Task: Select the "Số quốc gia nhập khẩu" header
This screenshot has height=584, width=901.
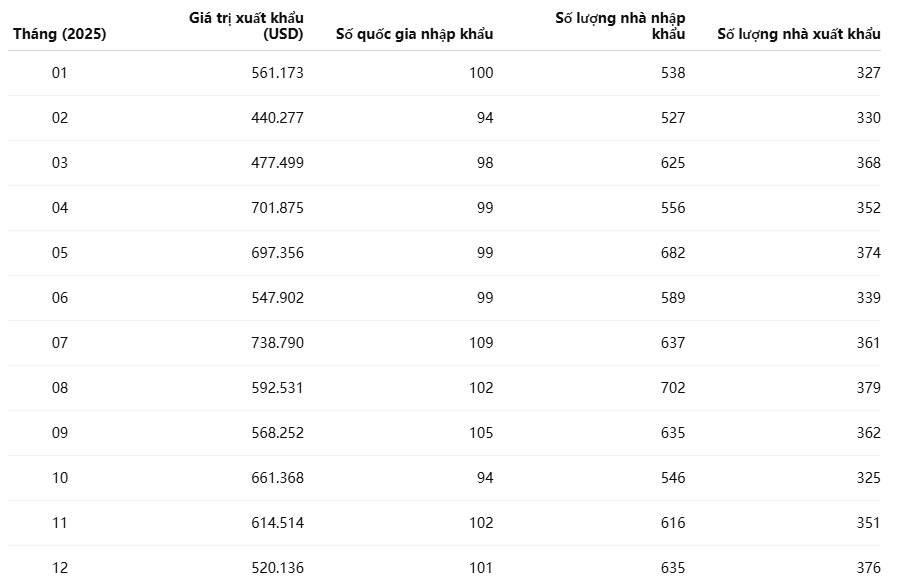Action: (414, 34)
